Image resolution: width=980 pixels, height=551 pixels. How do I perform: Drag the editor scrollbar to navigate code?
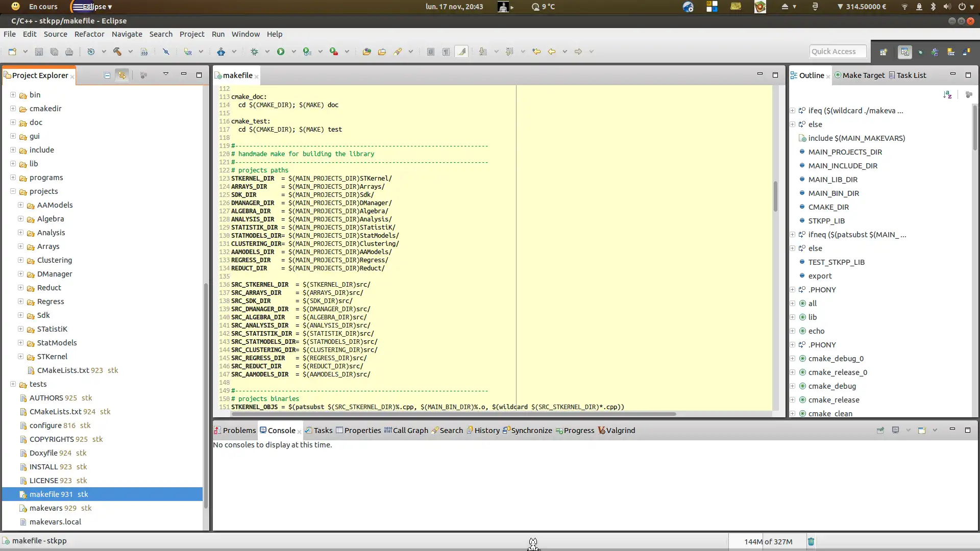point(777,194)
